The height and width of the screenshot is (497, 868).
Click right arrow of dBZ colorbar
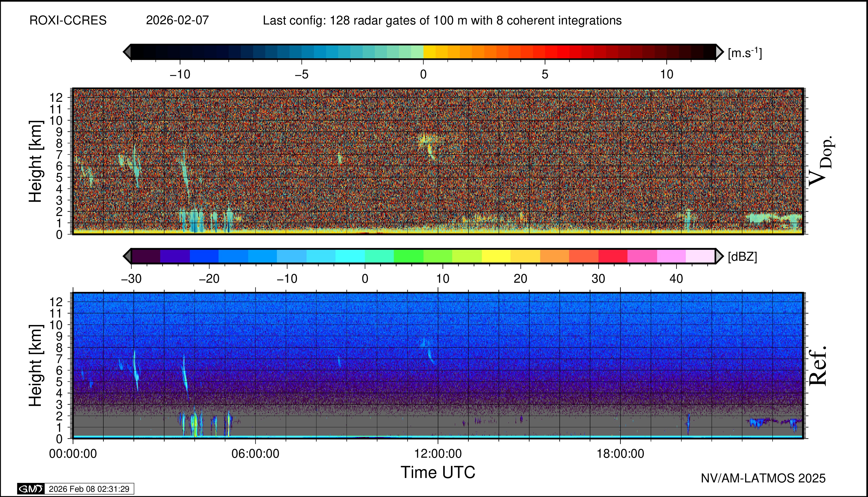coord(719,256)
